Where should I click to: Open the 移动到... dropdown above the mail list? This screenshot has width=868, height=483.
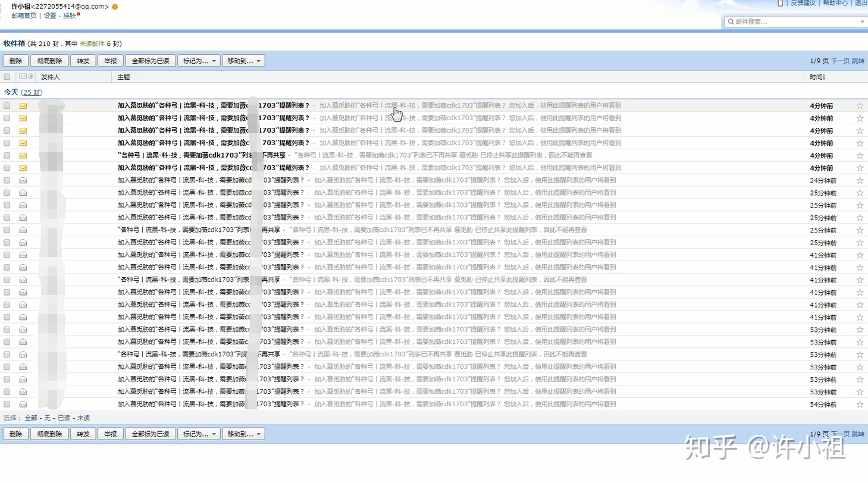243,61
